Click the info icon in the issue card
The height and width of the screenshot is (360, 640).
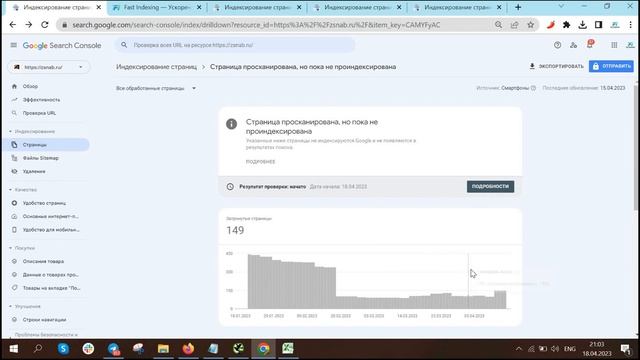231,124
